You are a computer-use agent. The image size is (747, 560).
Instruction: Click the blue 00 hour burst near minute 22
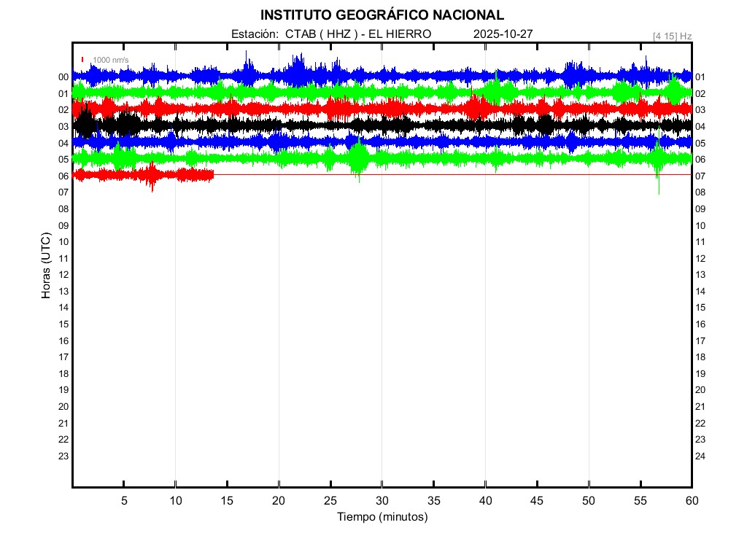[298, 73]
